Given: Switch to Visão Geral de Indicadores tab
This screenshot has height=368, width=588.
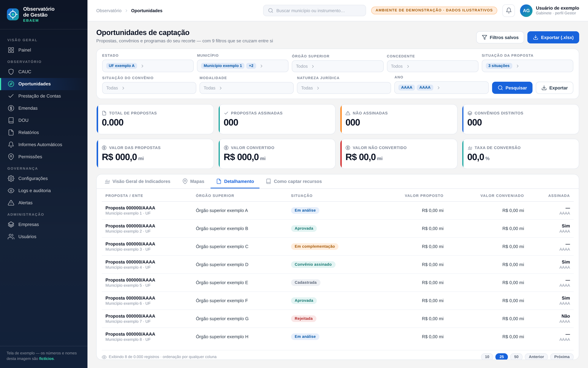Looking at the screenshot, I should (137, 181).
